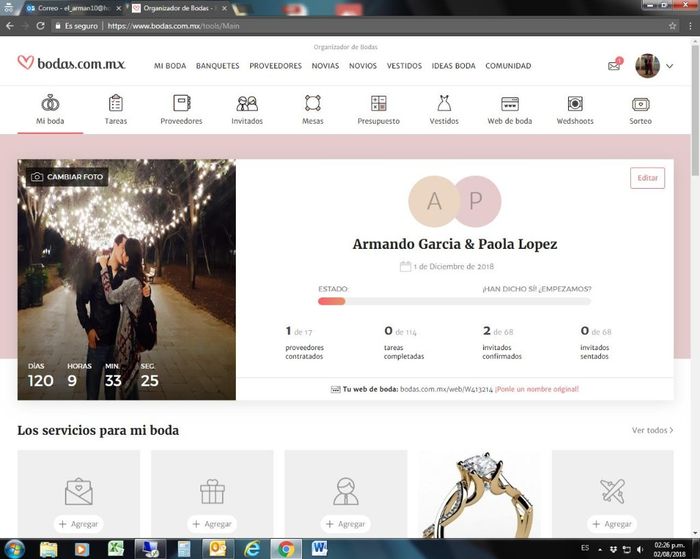
Task: Open Outlook from the taskbar
Action: tap(217, 549)
